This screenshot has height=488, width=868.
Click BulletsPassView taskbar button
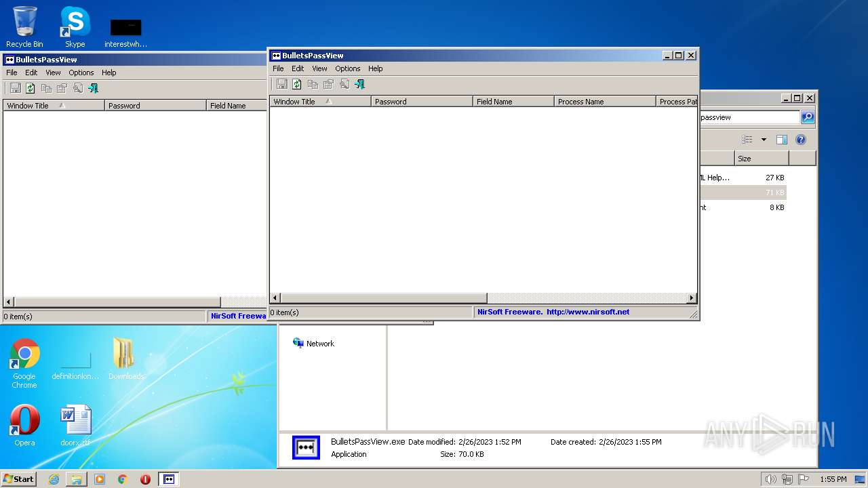coord(168,479)
